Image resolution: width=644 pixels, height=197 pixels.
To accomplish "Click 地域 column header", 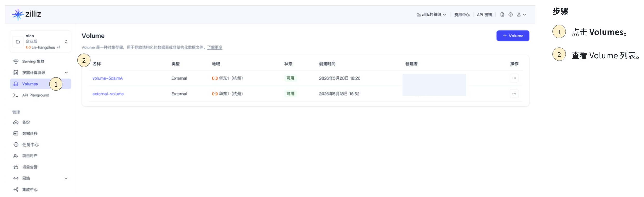I will (216, 64).
